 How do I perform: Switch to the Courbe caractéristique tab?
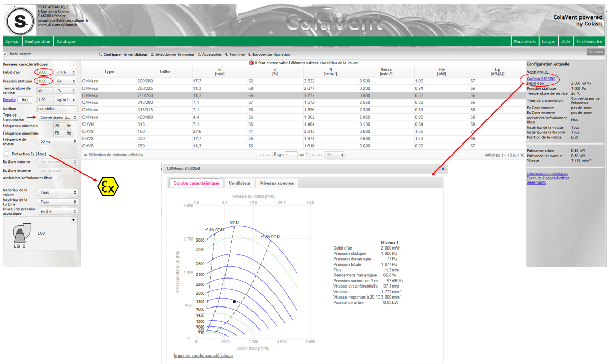[x=196, y=183]
